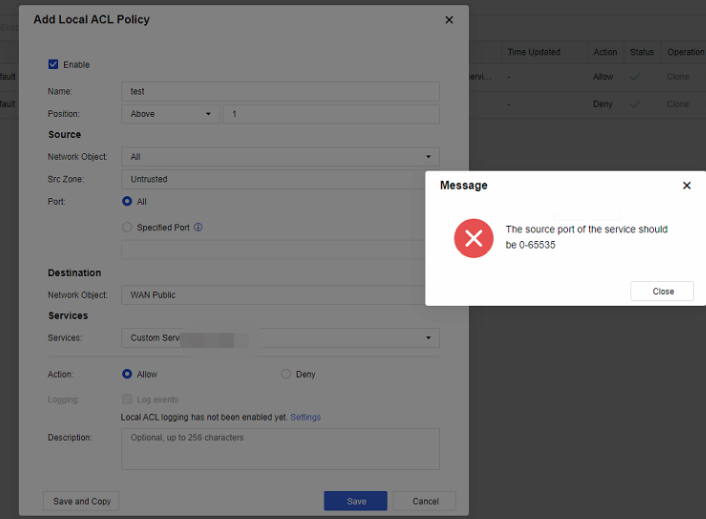Close the Message error popup with X
Screen dimensions: 706x519
686,186
